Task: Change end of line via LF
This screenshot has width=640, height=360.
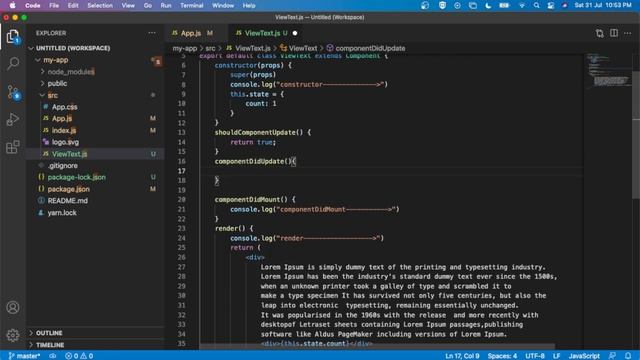Action: pyautogui.click(x=556, y=356)
